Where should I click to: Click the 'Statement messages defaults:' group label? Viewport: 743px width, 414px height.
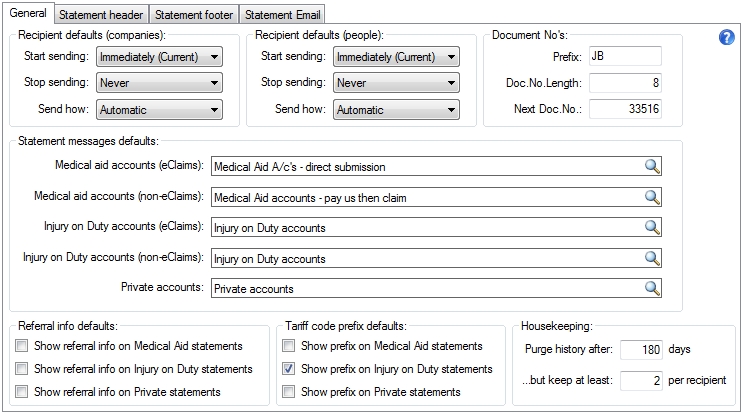[x=89, y=141]
